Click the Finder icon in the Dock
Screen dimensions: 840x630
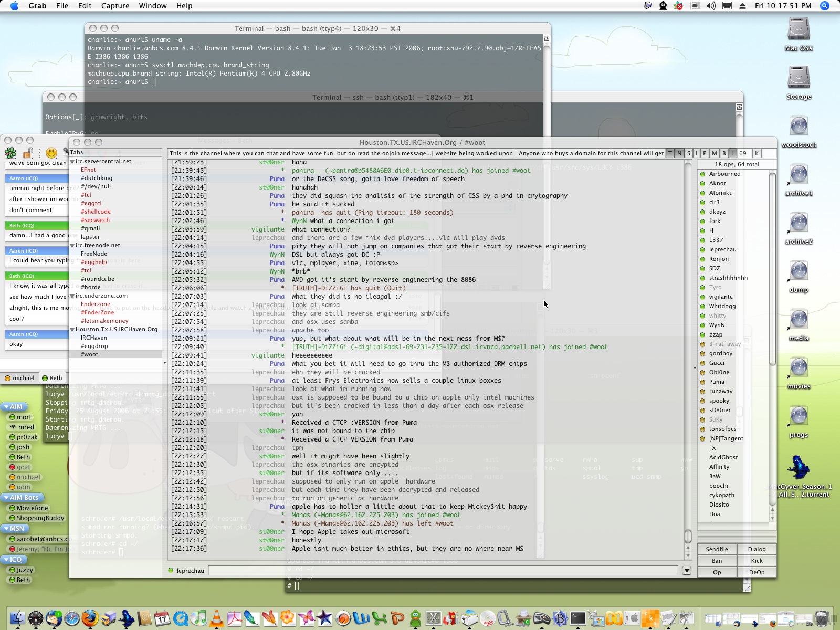(x=18, y=618)
